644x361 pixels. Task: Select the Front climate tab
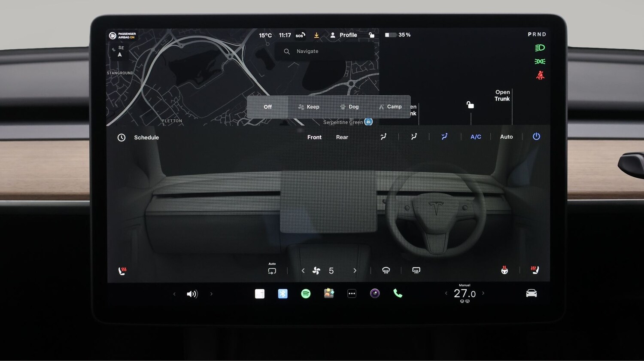click(314, 137)
